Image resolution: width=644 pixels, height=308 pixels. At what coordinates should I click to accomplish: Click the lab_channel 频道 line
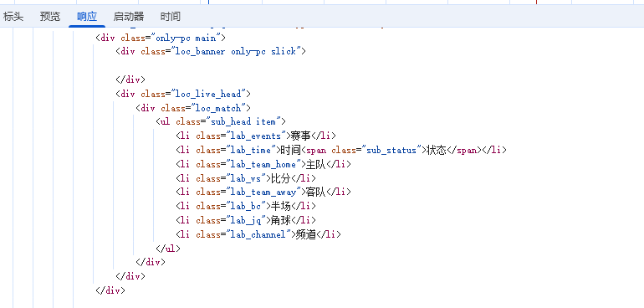pyautogui.click(x=258, y=234)
